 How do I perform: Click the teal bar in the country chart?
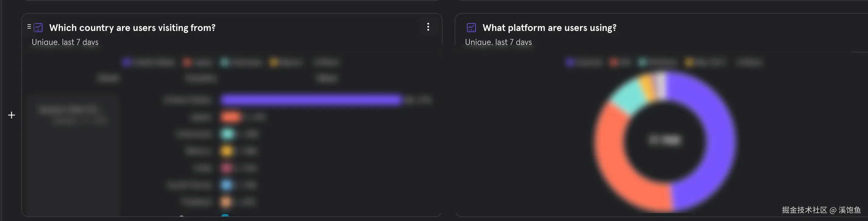(227, 134)
